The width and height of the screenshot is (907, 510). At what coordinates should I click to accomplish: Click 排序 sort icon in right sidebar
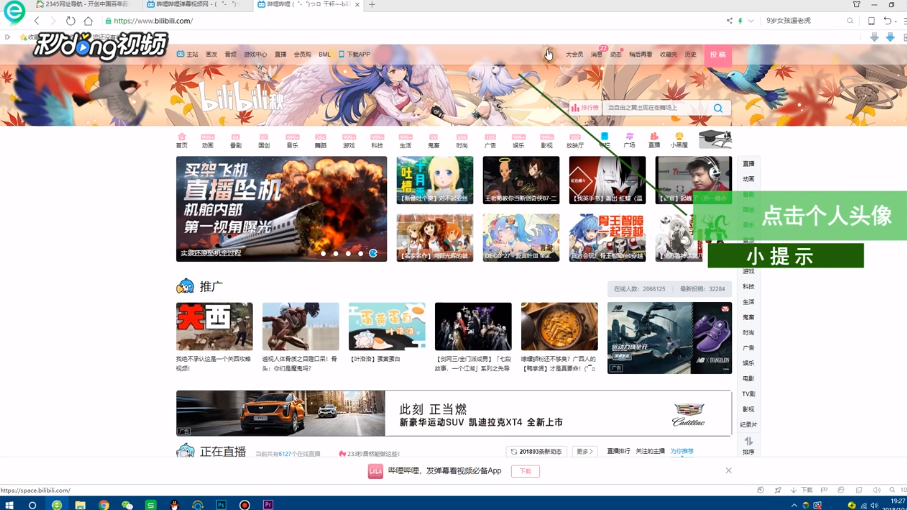tap(749, 445)
